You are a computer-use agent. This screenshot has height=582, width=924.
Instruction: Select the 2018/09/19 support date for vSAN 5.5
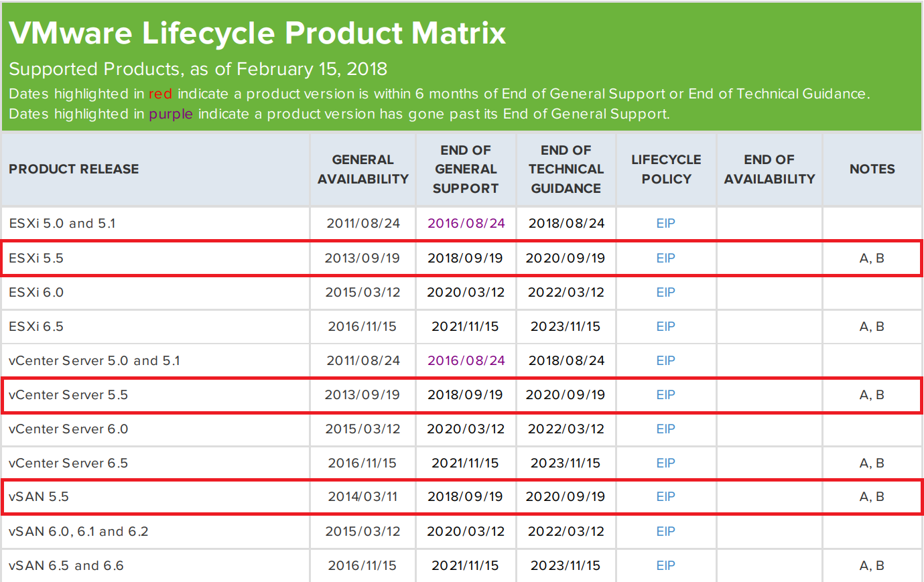(x=465, y=496)
